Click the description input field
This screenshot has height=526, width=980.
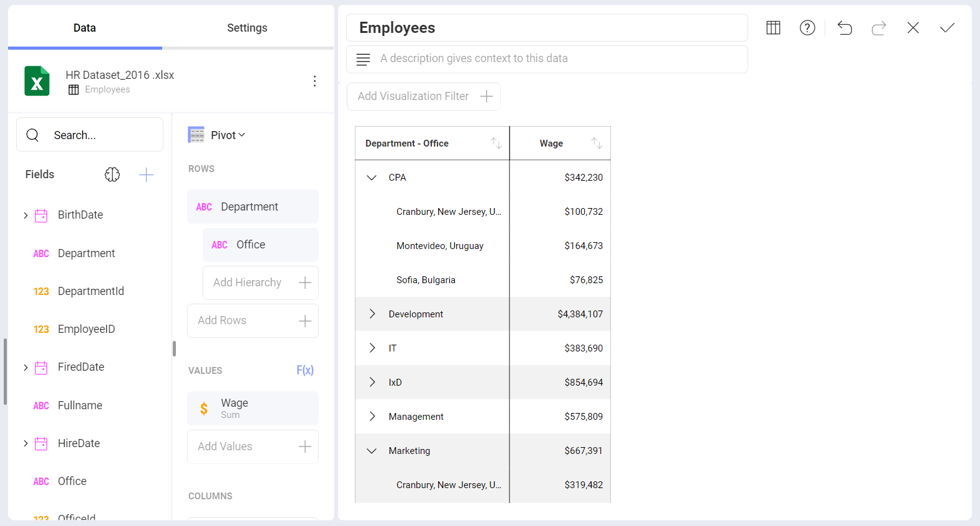[547, 59]
